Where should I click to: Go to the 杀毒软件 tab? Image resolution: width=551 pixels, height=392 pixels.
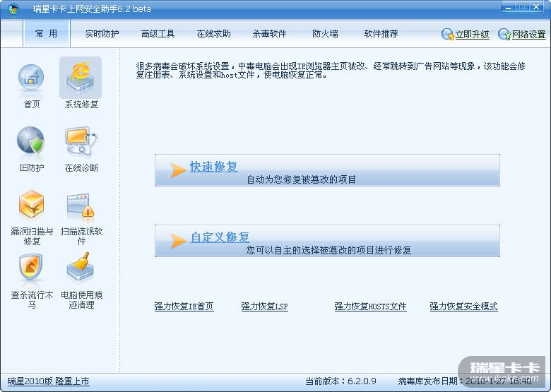pyautogui.click(x=269, y=34)
